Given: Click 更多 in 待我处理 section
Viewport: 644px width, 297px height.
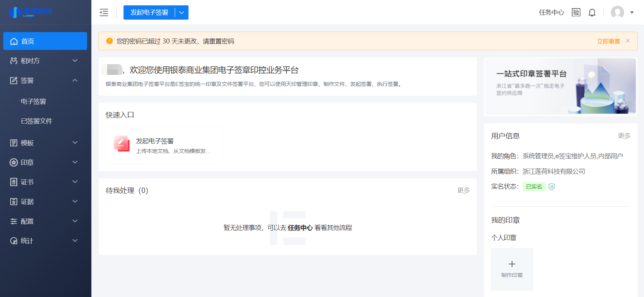Looking at the screenshot, I should click(x=464, y=190).
